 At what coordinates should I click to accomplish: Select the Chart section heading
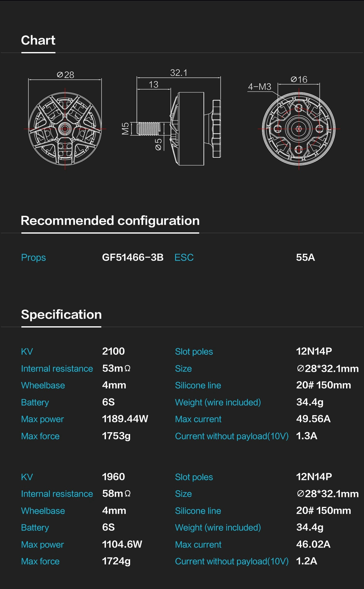coord(38,40)
